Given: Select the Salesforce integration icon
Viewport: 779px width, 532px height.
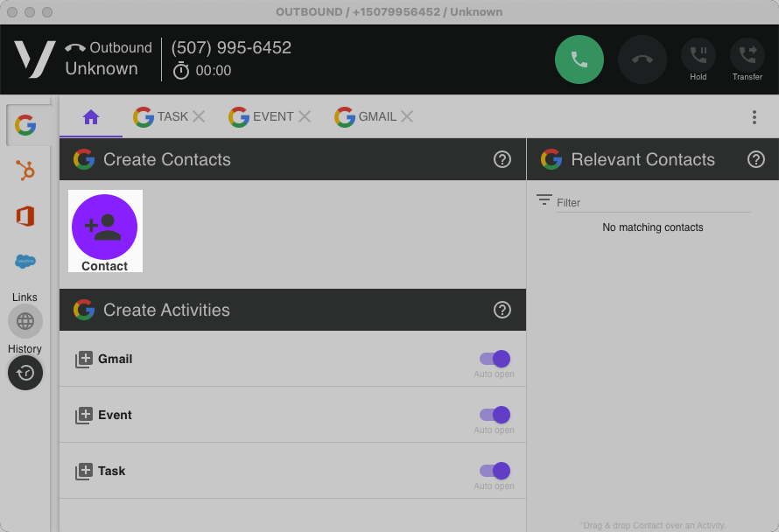Looking at the screenshot, I should tap(25, 261).
